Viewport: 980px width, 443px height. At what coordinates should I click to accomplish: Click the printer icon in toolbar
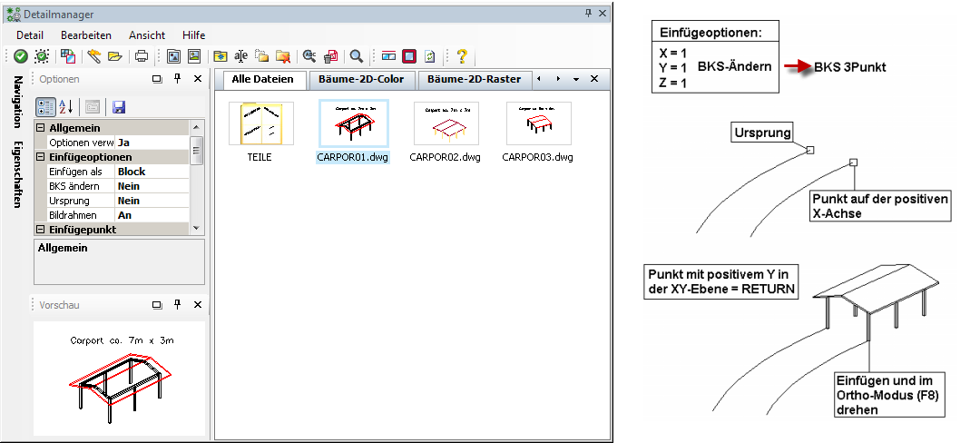(142, 56)
